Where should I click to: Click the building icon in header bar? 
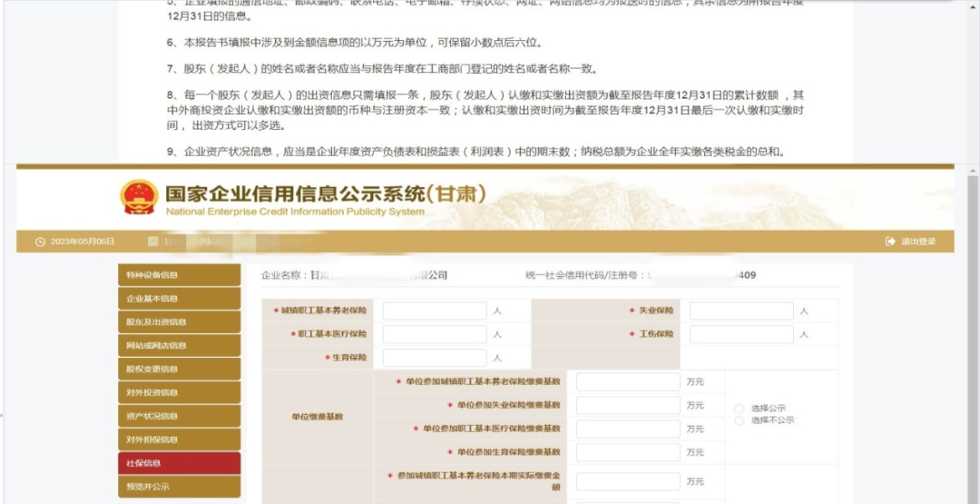pyautogui.click(x=153, y=242)
